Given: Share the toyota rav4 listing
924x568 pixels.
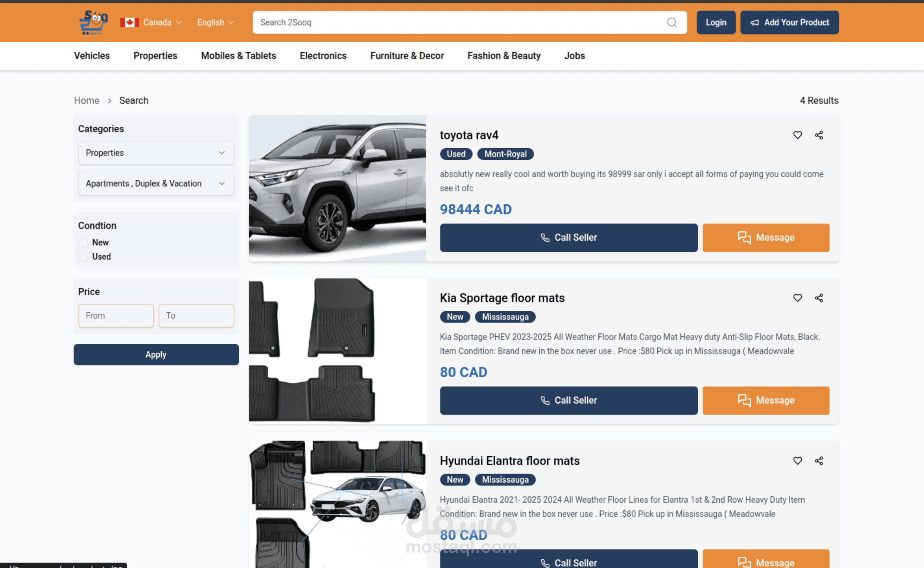Looking at the screenshot, I should (819, 135).
